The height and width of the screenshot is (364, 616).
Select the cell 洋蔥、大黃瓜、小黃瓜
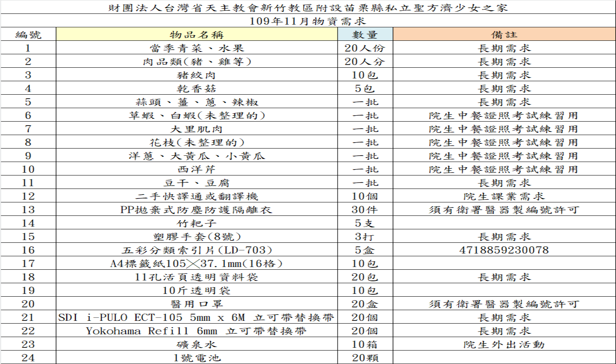(x=197, y=156)
